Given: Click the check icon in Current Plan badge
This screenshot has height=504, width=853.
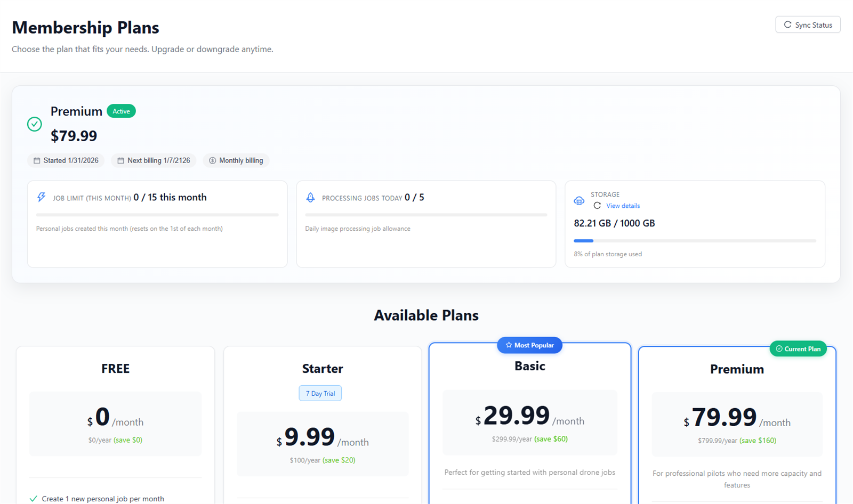Looking at the screenshot, I should pos(779,349).
